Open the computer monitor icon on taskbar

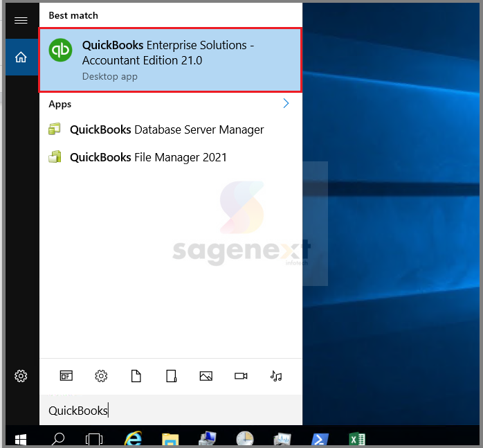pos(208,439)
